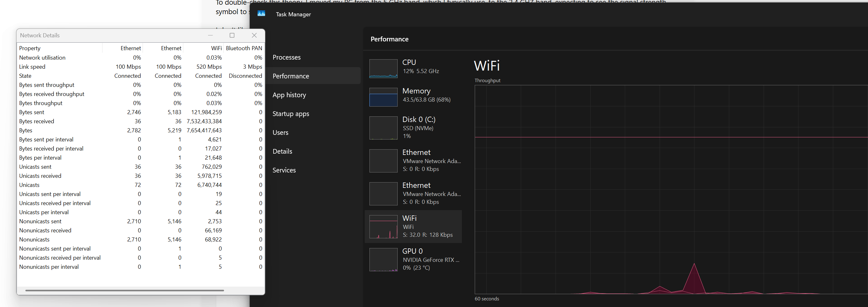This screenshot has width=868, height=307.
Task: Select the second Ethernet adapter graph
Action: click(383, 193)
